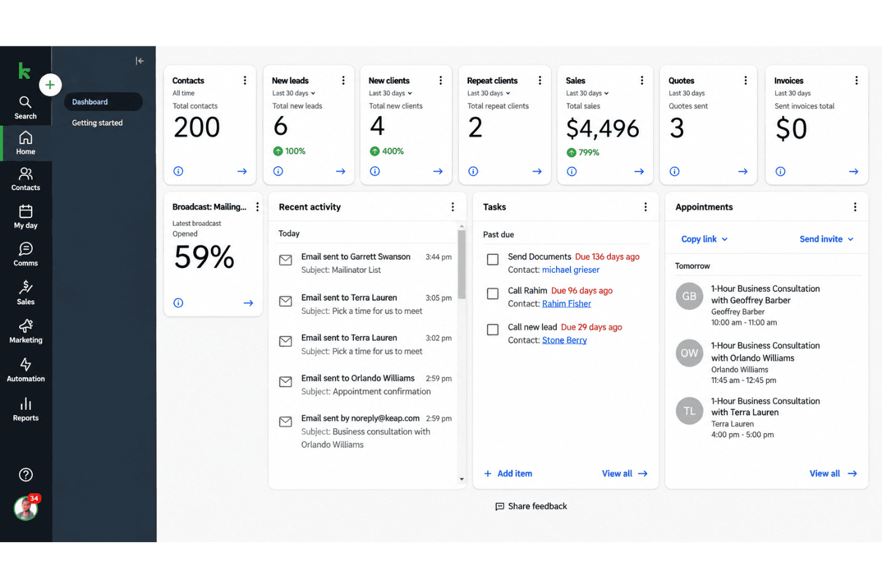Open michael grieser contact link

click(x=571, y=270)
